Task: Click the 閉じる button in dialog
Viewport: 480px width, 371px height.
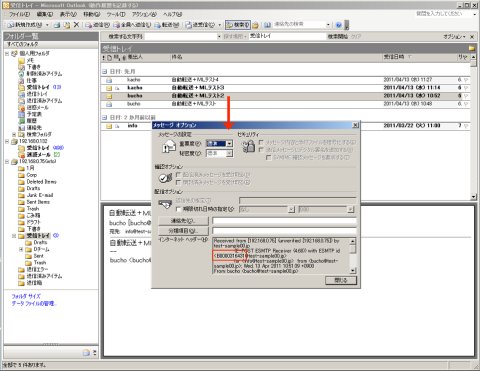Action: (x=341, y=280)
